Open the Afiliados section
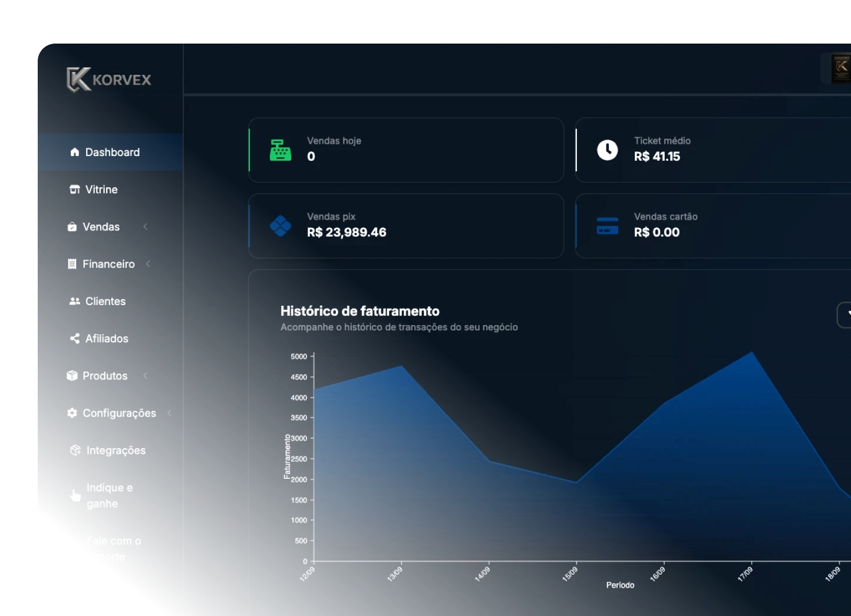The height and width of the screenshot is (616, 851). click(x=111, y=339)
